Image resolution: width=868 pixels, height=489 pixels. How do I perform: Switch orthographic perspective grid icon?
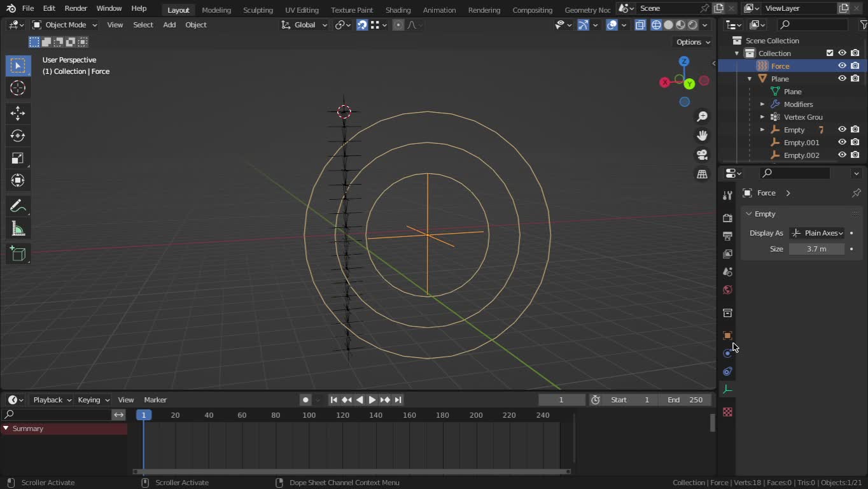coord(702,174)
